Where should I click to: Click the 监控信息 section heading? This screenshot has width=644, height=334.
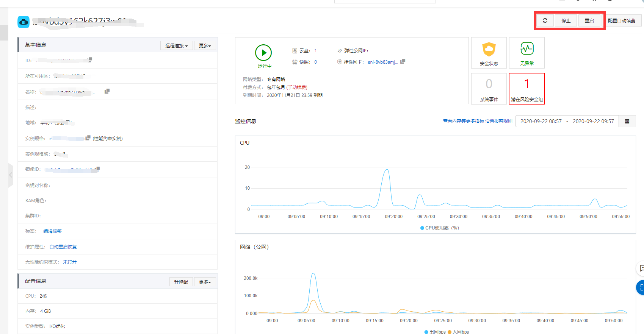point(246,121)
